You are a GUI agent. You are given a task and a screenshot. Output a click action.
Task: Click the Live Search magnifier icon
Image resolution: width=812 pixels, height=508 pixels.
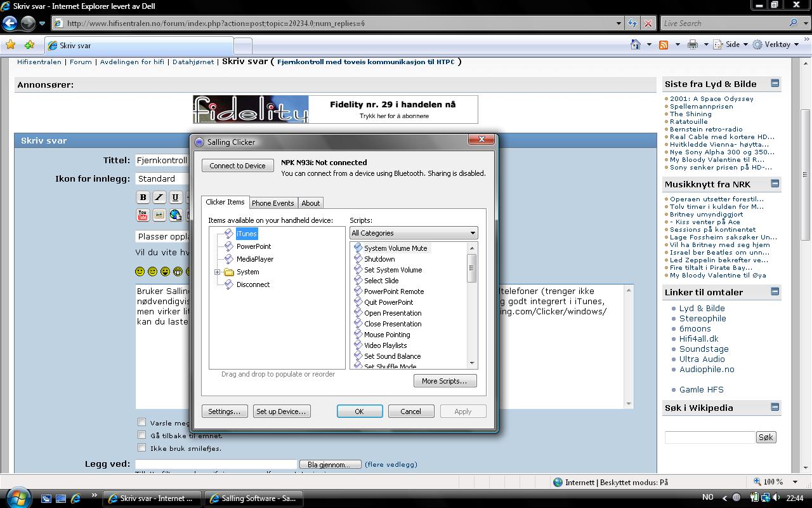pos(793,23)
